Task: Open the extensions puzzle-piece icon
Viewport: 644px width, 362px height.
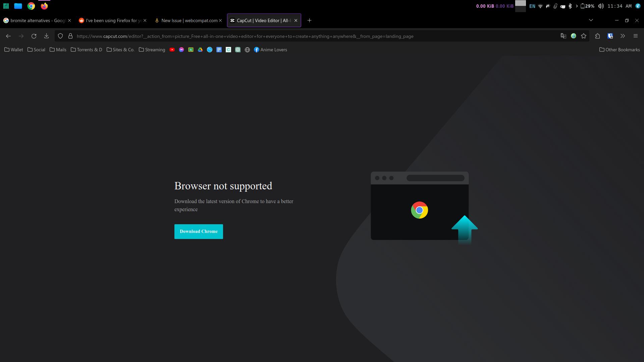Action: click(x=598, y=36)
